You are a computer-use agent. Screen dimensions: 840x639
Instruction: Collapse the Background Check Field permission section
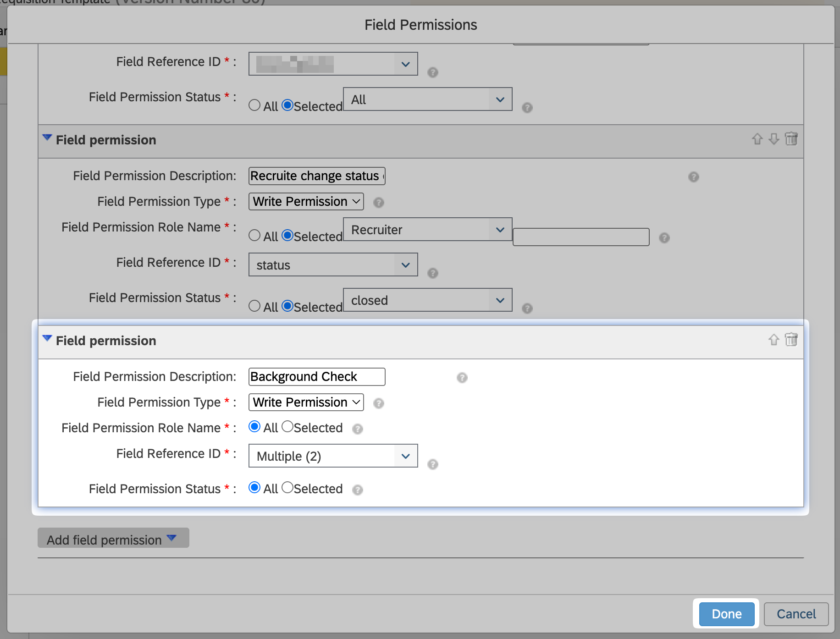coord(47,339)
